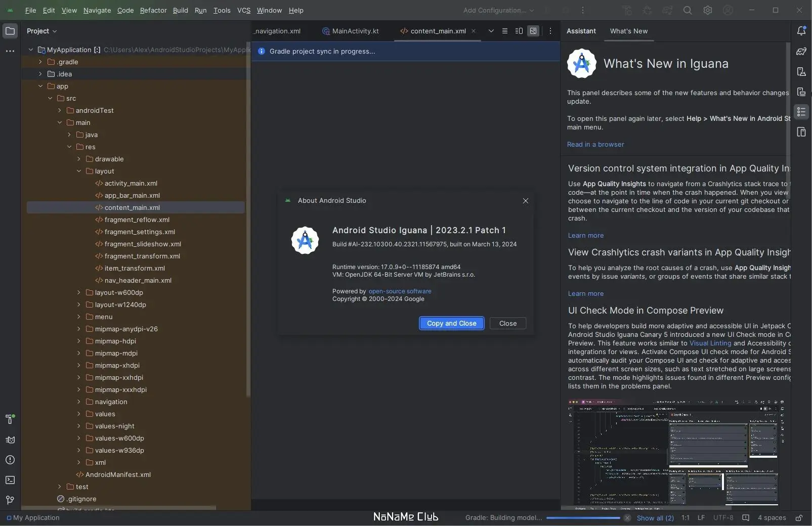The height and width of the screenshot is (526, 812).
Task: Open the Assistant sidebar list icon
Action: click(801, 112)
